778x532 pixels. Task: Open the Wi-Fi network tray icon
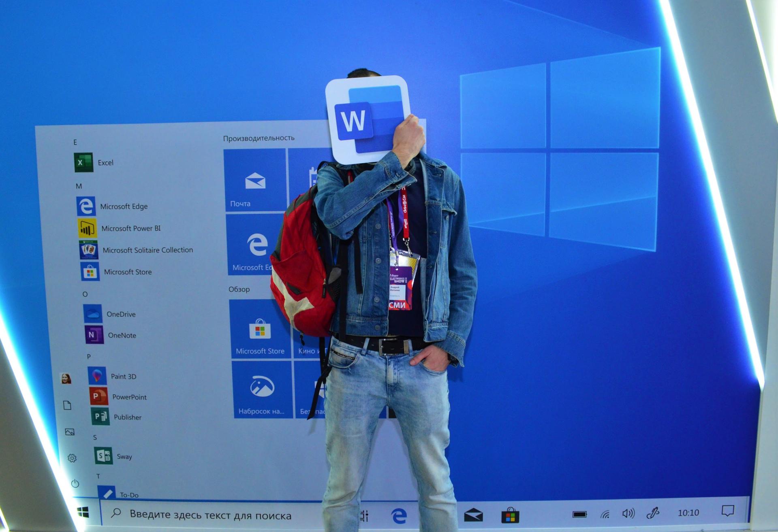pos(605,514)
